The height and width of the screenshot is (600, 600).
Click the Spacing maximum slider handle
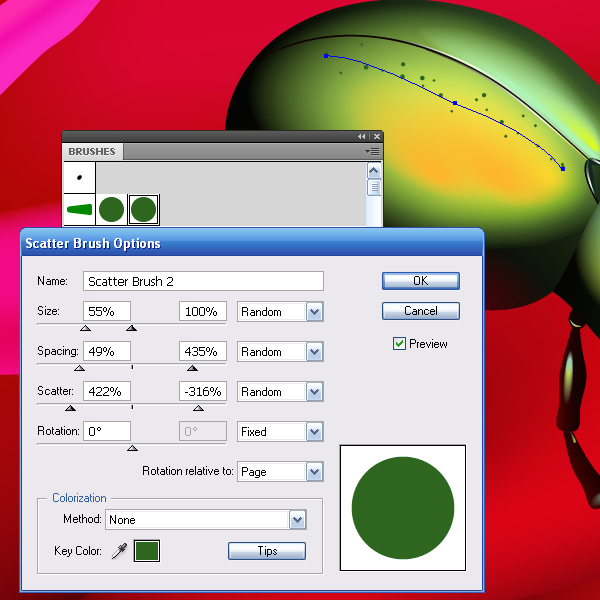coord(192,368)
